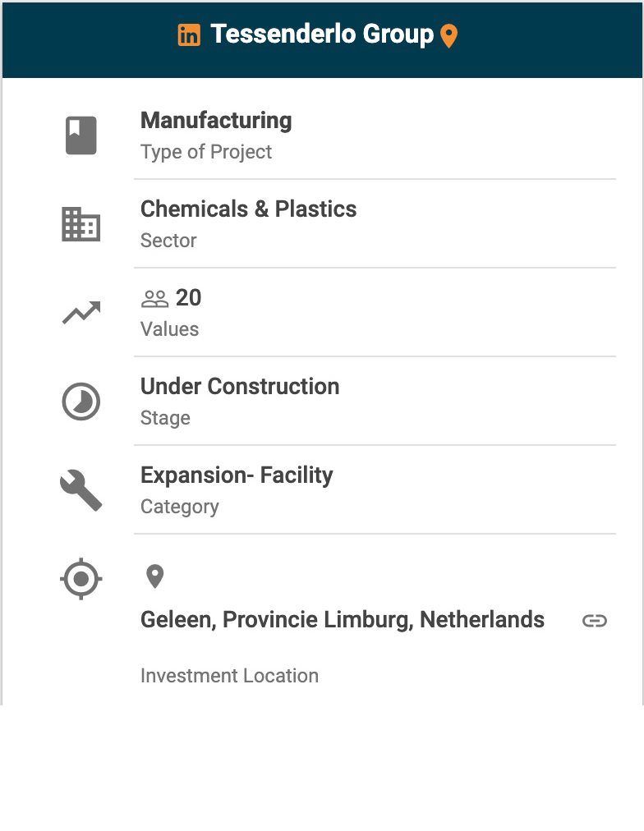This screenshot has height=831, width=644.
Task: Click the building icon next to Sector
Action: [81, 224]
